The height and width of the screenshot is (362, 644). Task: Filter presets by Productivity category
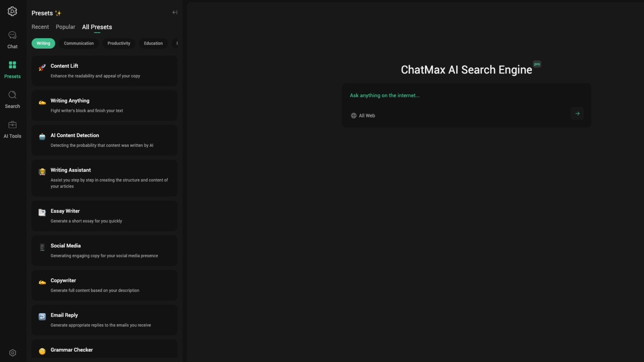119,43
